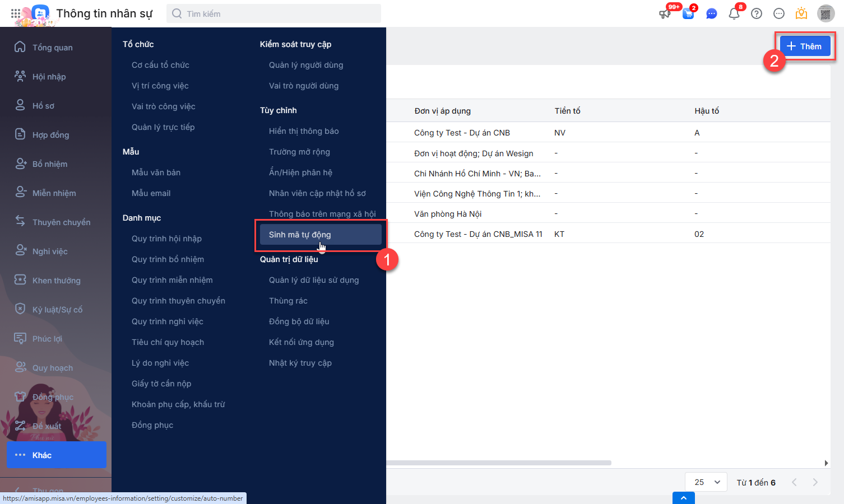Open Cơ cấu tổ chức menu item
This screenshot has width=844, height=504.
160,65
